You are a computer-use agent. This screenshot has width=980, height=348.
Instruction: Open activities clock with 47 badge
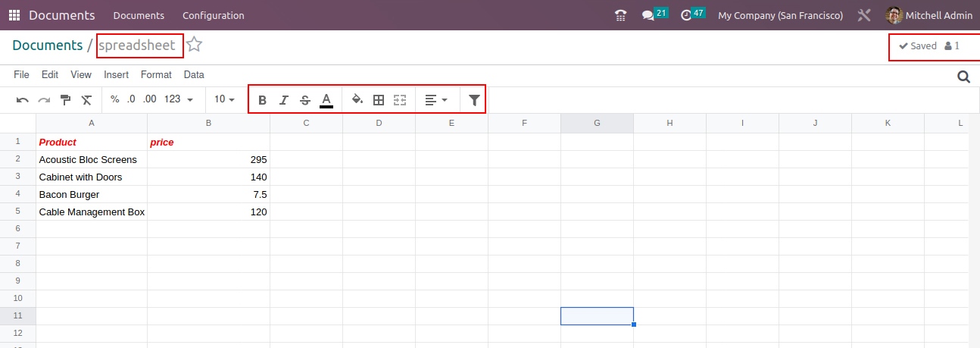(x=693, y=14)
